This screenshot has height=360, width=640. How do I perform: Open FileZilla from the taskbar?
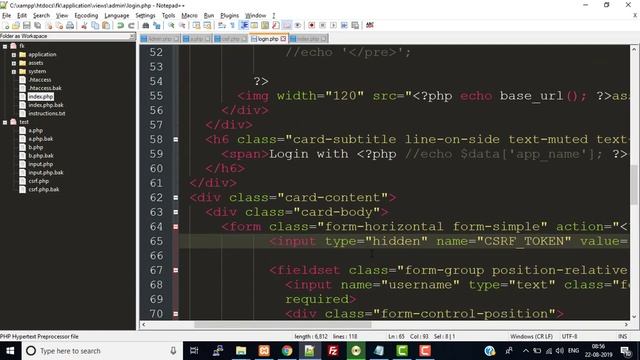[x=333, y=351]
